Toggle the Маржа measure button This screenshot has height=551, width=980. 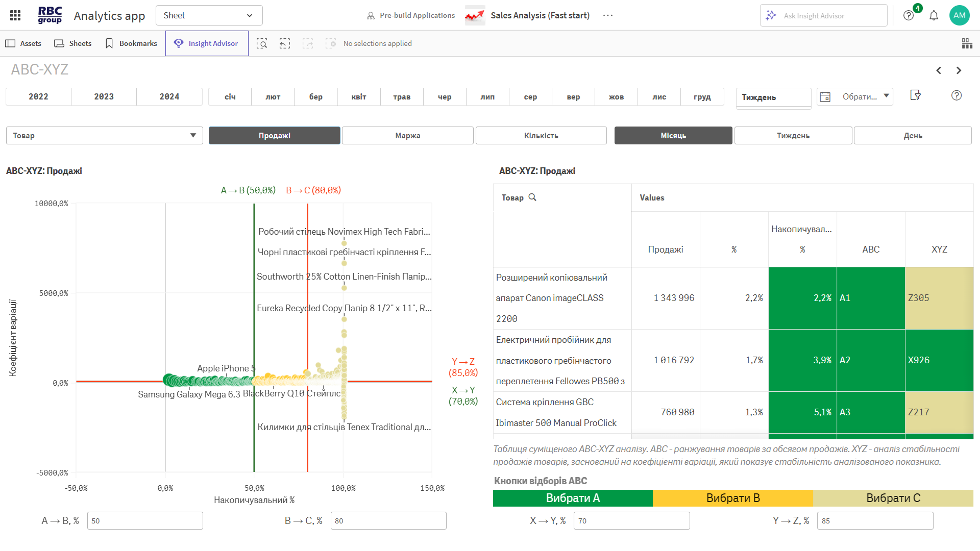407,136
